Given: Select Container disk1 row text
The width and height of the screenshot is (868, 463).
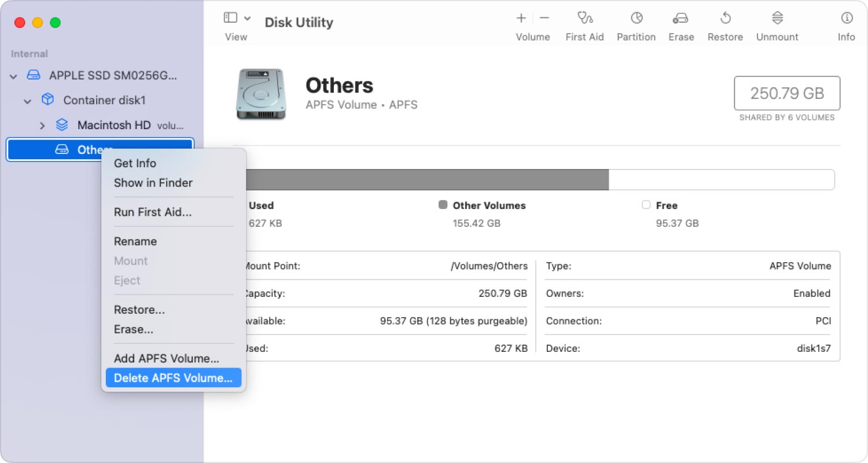Looking at the screenshot, I should tap(104, 100).
